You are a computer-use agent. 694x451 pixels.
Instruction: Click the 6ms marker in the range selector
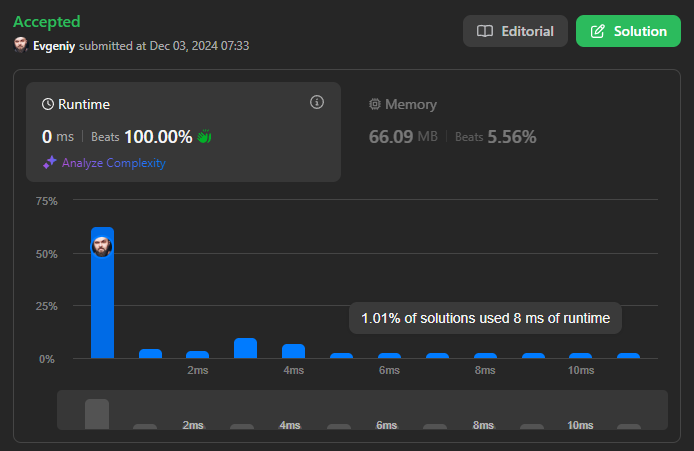click(387, 425)
